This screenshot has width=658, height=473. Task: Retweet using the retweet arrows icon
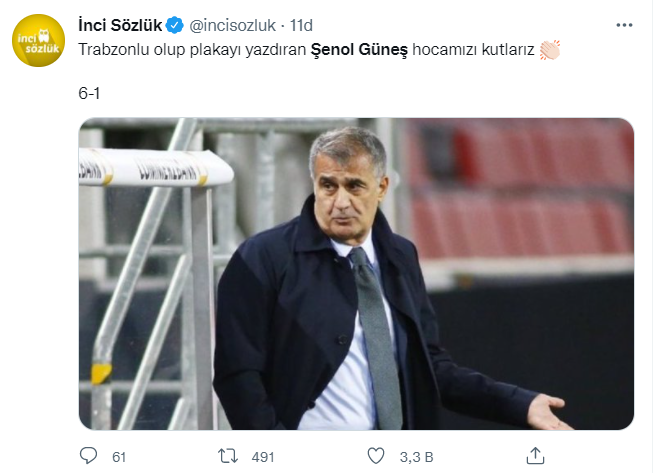(x=228, y=456)
